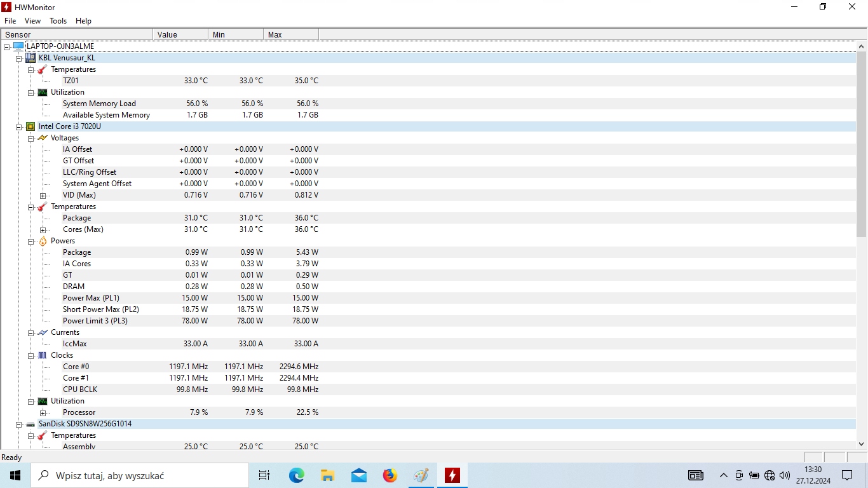The height and width of the screenshot is (488, 868).
Task: Click the Currents icon
Action: [43, 332]
